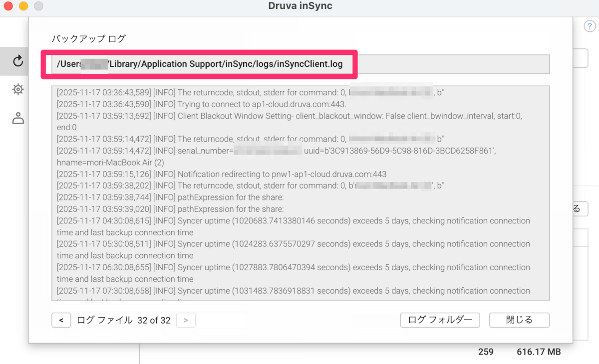Image resolution: width=599 pixels, height=364 pixels.
Task: Go to next log file
Action: point(186,320)
